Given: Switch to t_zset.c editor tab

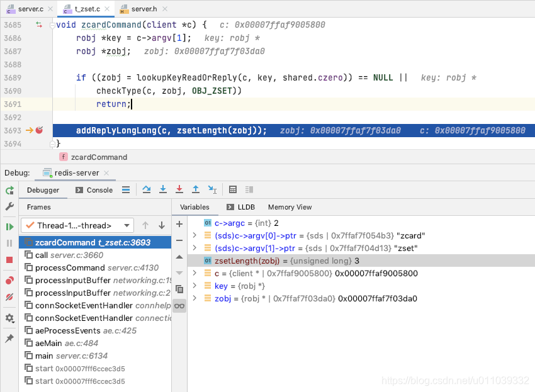Looking at the screenshot, I should point(87,9).
